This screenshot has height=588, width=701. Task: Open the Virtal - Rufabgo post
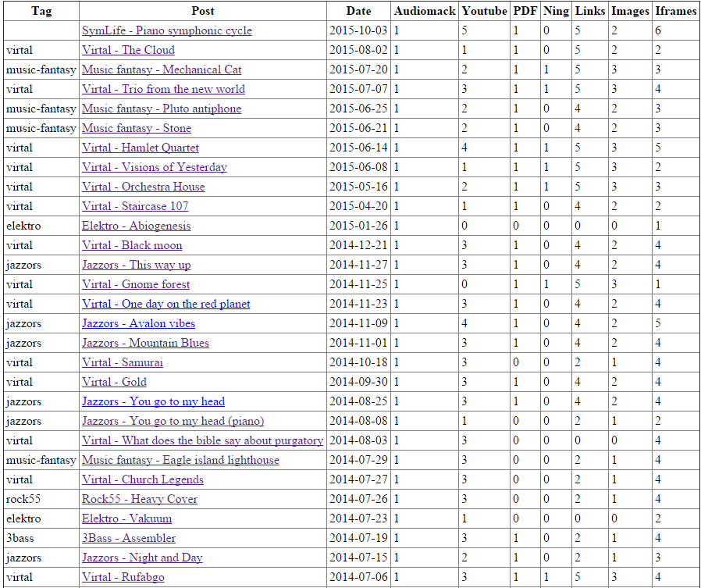(x=123, y=577)
